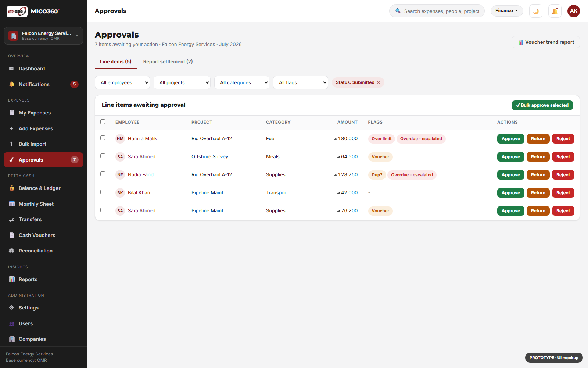Check the Sara Ahmed Pipeline Maint. checkbox
The width and height of the screenshot is (588, 368).
tap(103, 210)
